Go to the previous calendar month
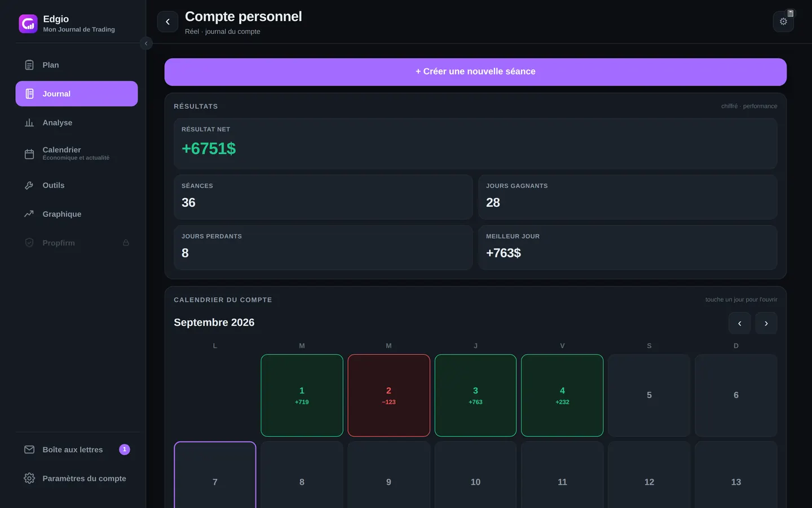The width and height of the screenshot is (812, 508). 739,323
